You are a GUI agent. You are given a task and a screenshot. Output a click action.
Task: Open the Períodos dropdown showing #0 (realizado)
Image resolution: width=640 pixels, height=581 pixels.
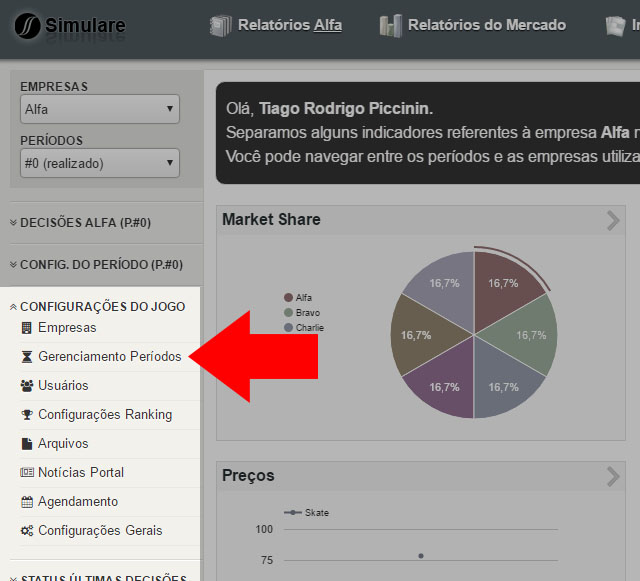(100, 163)
